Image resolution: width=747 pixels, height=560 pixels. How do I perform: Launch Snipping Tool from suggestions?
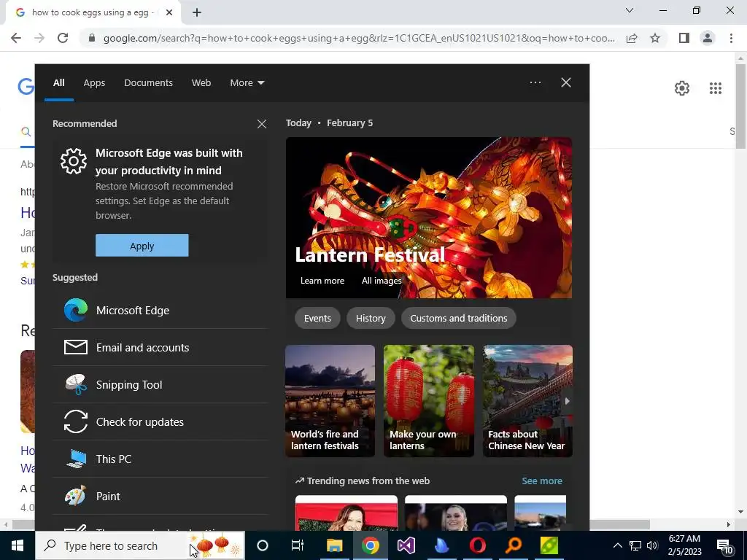tap(160, 385)
